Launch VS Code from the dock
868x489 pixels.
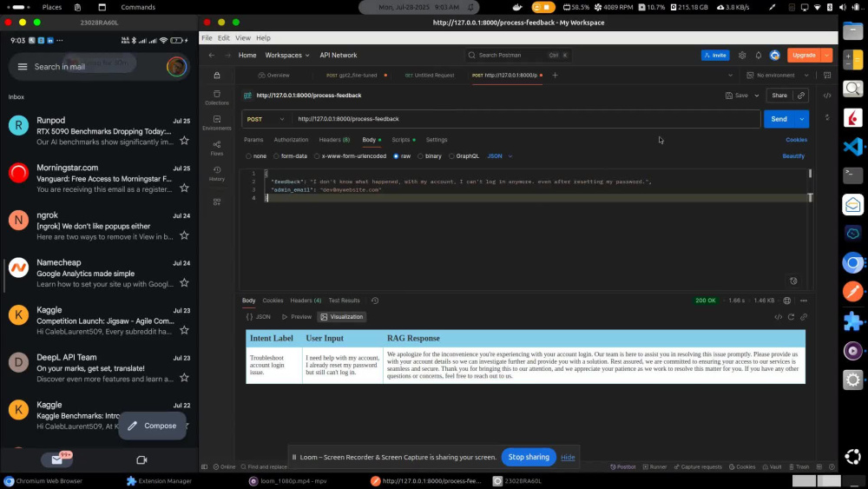[x=852, y=146]
